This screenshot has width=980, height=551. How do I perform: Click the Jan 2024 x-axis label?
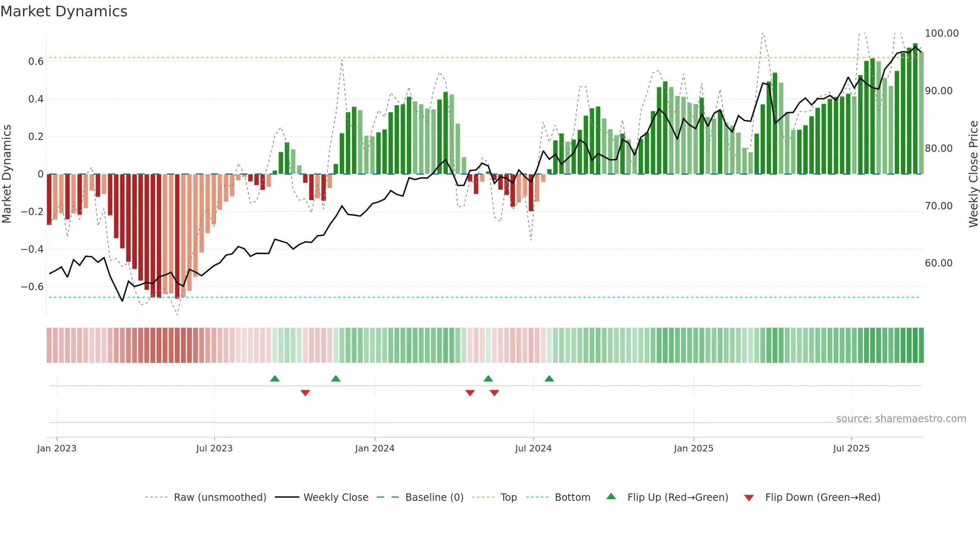point(375,448)
